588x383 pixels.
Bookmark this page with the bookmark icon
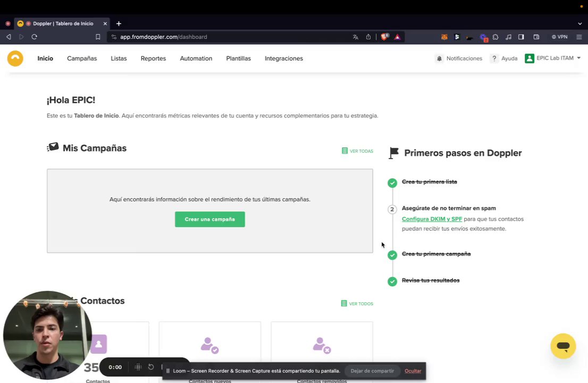point(98,37)
